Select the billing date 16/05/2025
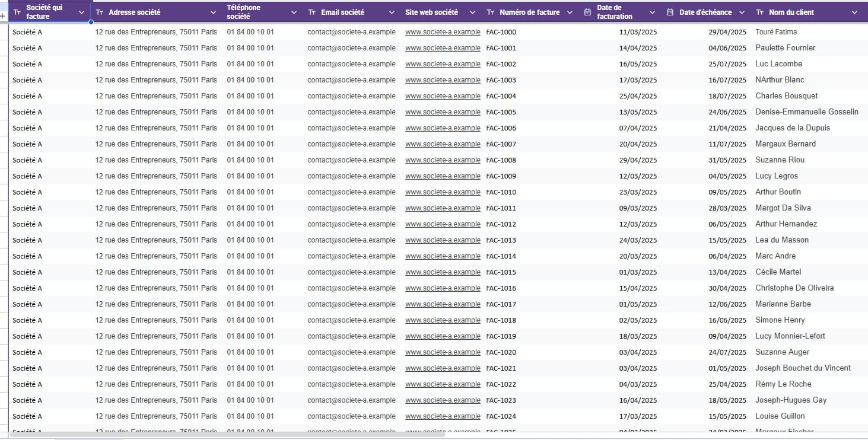The image size is (868, 440). [x=638, y=64]
